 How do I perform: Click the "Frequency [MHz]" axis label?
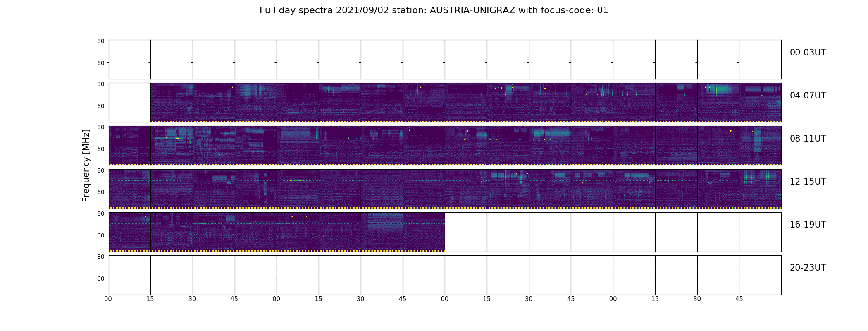click(86, 165)
